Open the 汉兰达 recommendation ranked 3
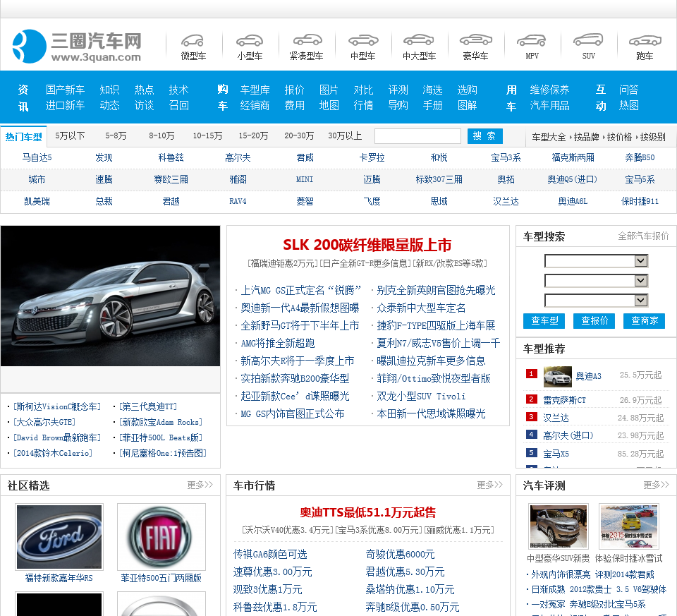The image size is (677, 616). 556,418
